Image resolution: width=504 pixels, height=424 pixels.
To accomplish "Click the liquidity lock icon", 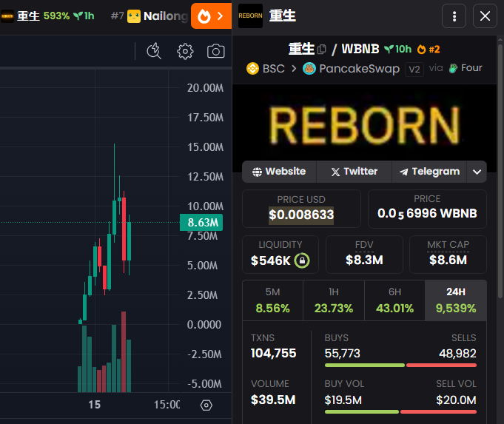I will [301, 260].
